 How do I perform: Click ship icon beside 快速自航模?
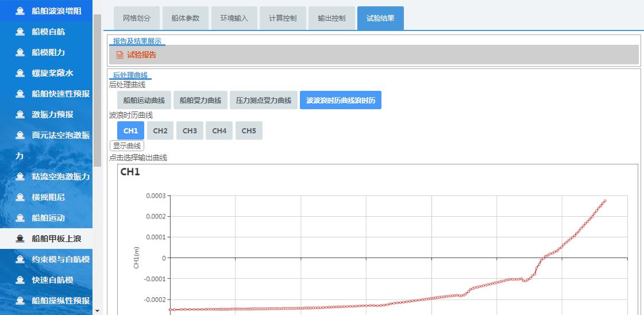click(x=20, y=280)
